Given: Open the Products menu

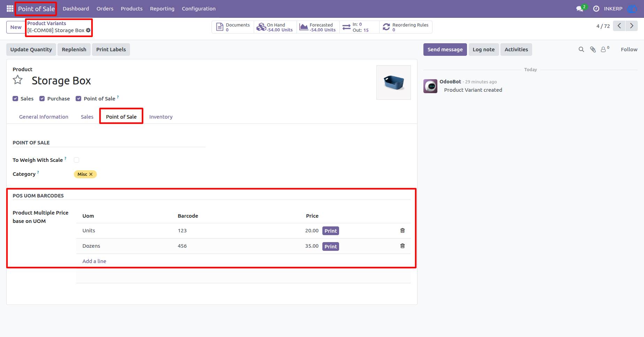Looking at the screenshot, I should coord(132,9).
